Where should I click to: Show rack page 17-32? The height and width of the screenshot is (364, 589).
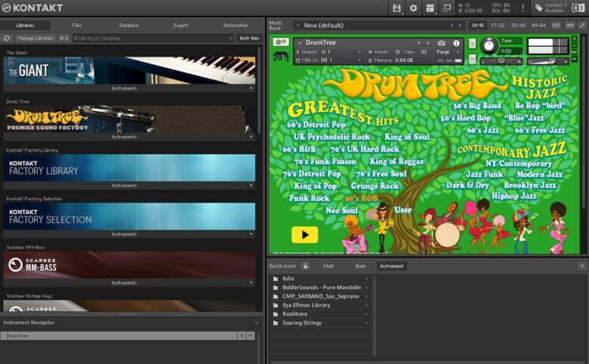[x=498, y=26]
